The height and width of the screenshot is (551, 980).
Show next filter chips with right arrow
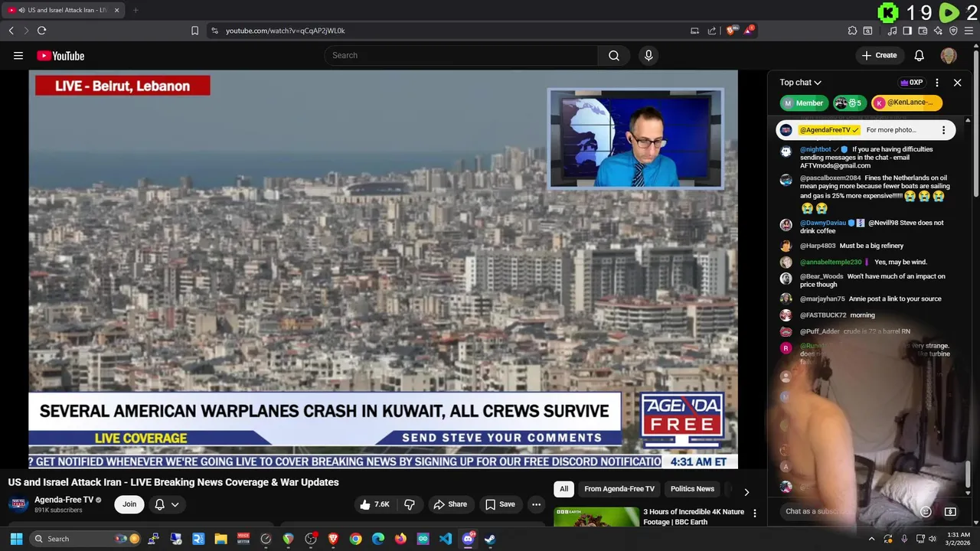point(746,492)
